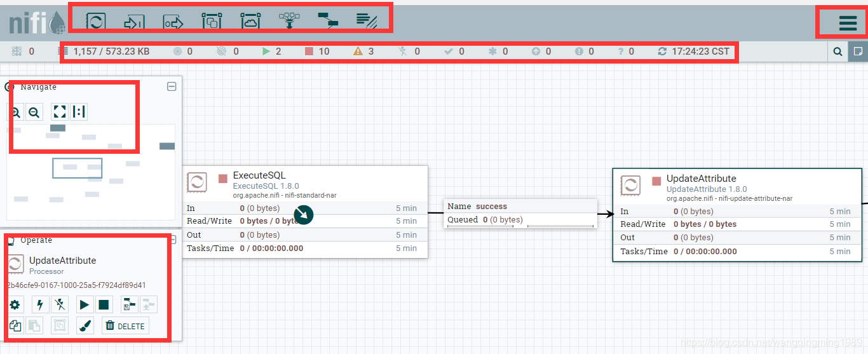868x354 pixels.
Task: Click the stopped components count 10
Action: point(317,51)
